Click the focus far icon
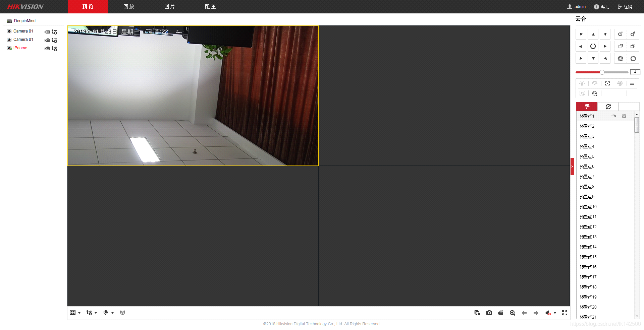This screenshot has height=330, width=644. tap(633, 46)
